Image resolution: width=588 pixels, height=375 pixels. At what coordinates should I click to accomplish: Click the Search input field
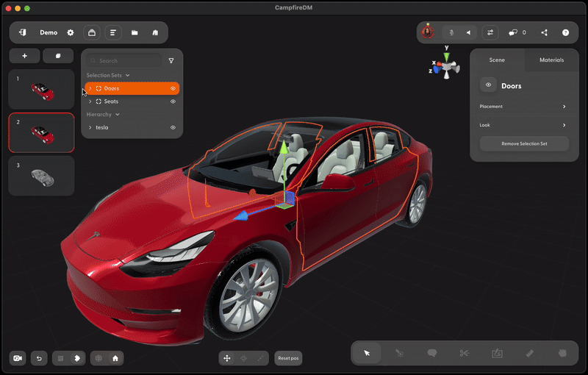123,61
